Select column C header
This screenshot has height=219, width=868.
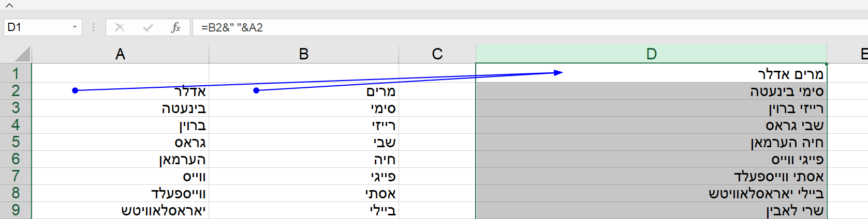(x=437, y=54)
